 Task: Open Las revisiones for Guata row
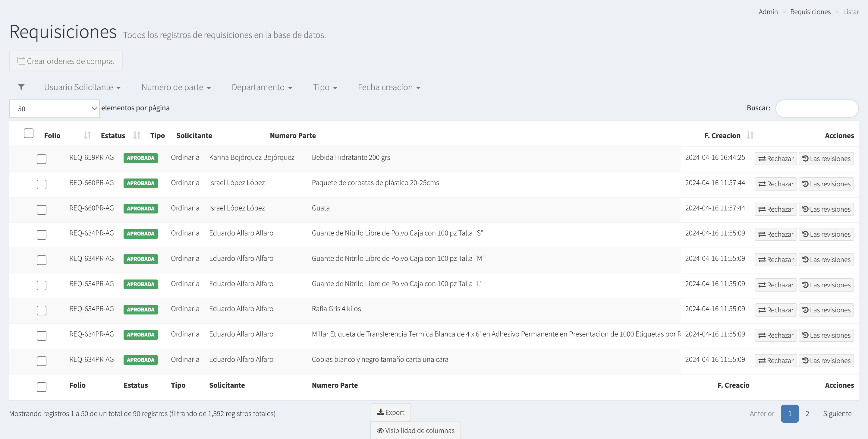(x=826, y=209)
